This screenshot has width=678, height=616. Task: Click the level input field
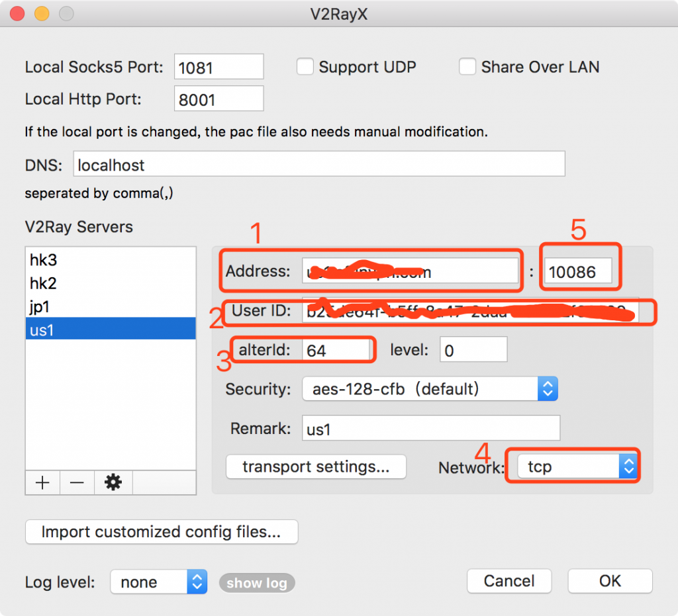473,350
